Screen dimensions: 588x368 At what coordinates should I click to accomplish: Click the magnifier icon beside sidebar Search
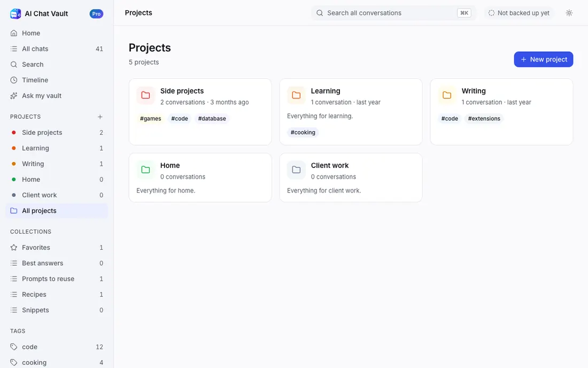(x=14, y=65)
